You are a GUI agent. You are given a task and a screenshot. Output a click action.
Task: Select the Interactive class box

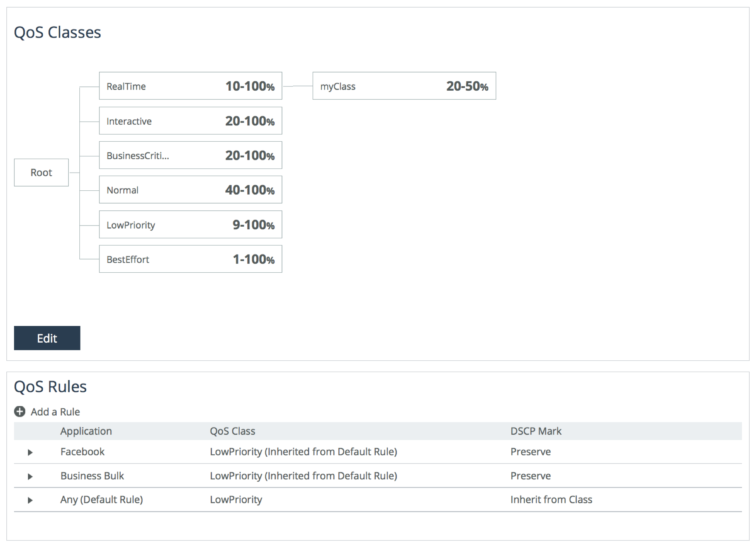tap(191, 121)
